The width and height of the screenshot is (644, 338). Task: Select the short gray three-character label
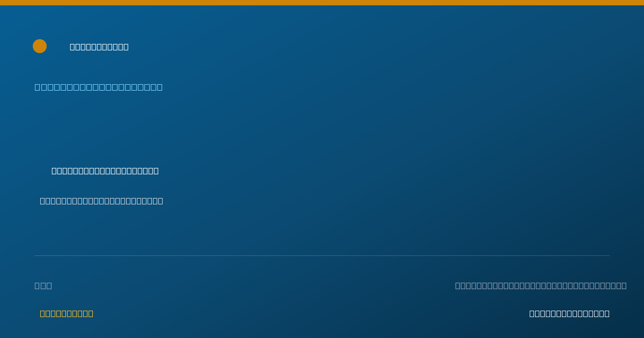tap(43, 285)
